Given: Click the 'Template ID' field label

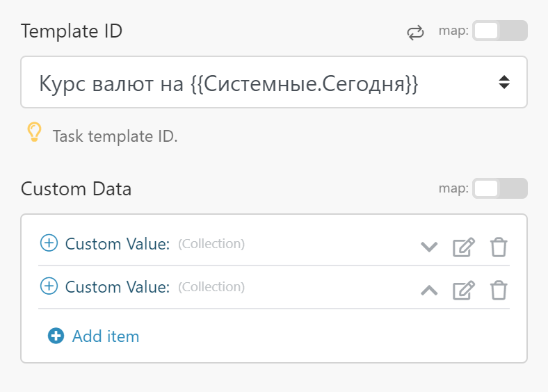Looking at the screenshot, I should [72, 31].
